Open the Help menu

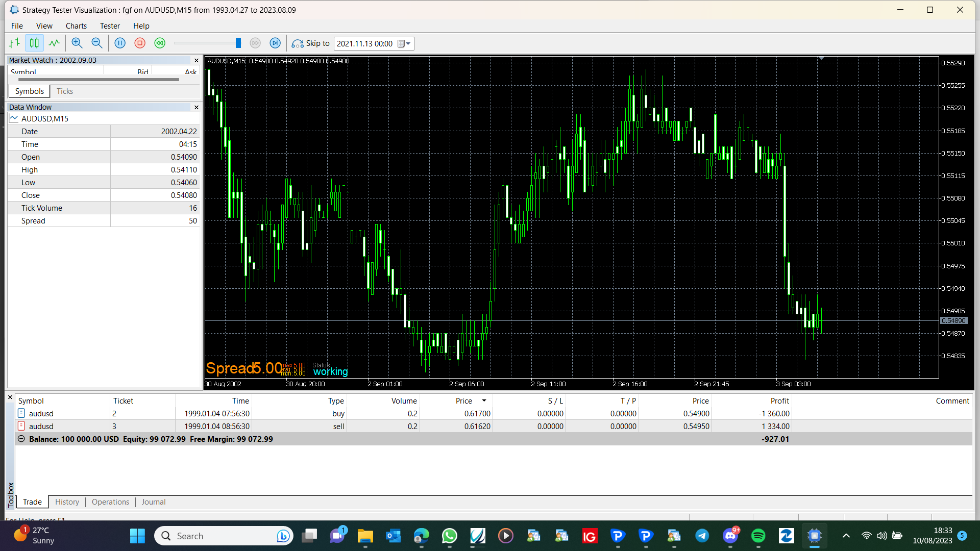pos(141,26)
